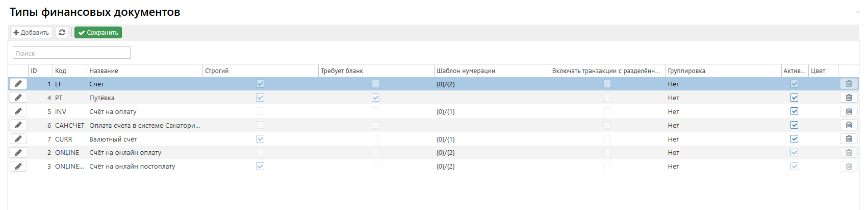868x210 pixels.
Task: Sort by the Код column header
Action: pos(61,71)
